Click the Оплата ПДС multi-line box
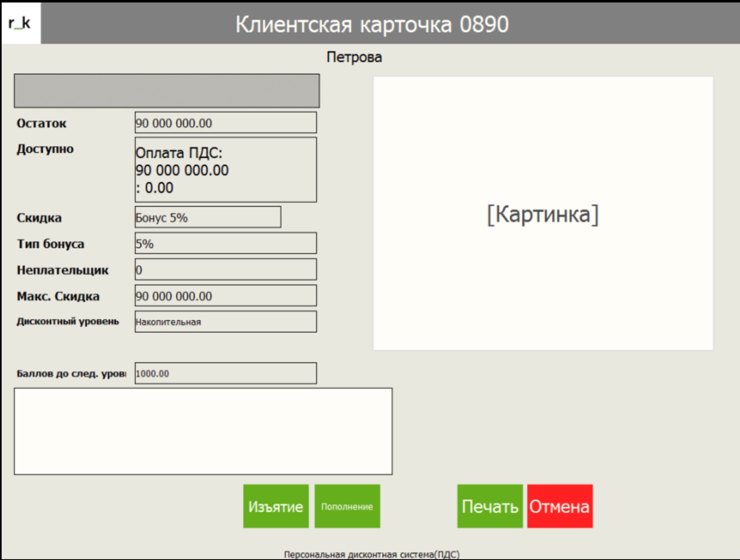 pyautogui.click(x=226, y=170)
